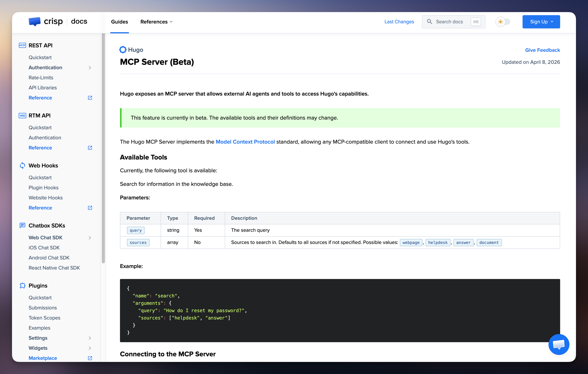The height and width of the screenshot is (374, 588).
Task: Open the Sign Up dropdown button
Action: click(541, 22)
